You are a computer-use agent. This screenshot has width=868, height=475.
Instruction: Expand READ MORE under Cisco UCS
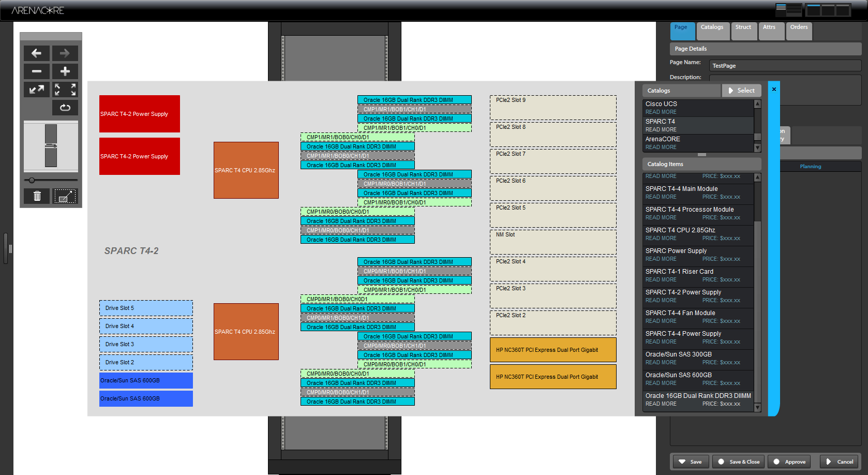click(x=661, y=112)
